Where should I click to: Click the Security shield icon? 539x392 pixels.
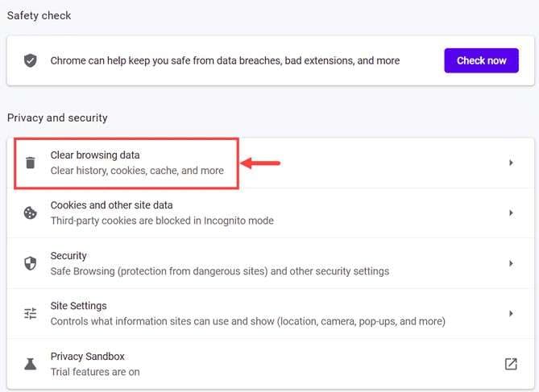(x=31, y=263)
